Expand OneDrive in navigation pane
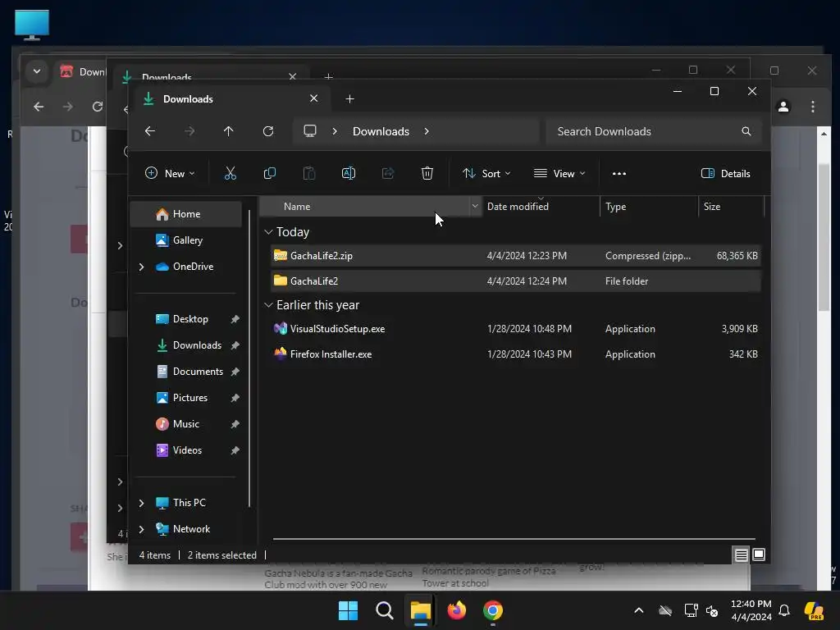 (x=141, y=267)
